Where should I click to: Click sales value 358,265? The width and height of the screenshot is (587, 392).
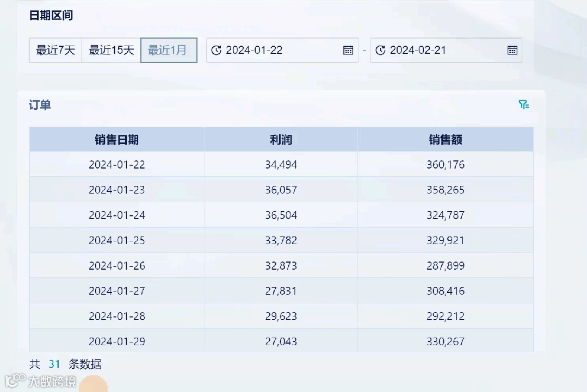[x=446, y=190]
